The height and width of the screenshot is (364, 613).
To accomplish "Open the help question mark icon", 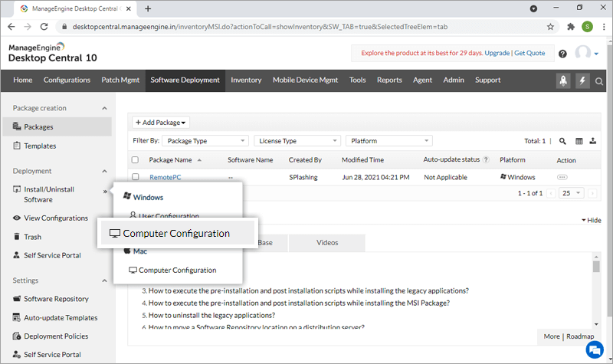I will pyautogui.click(x=562, y=54).
